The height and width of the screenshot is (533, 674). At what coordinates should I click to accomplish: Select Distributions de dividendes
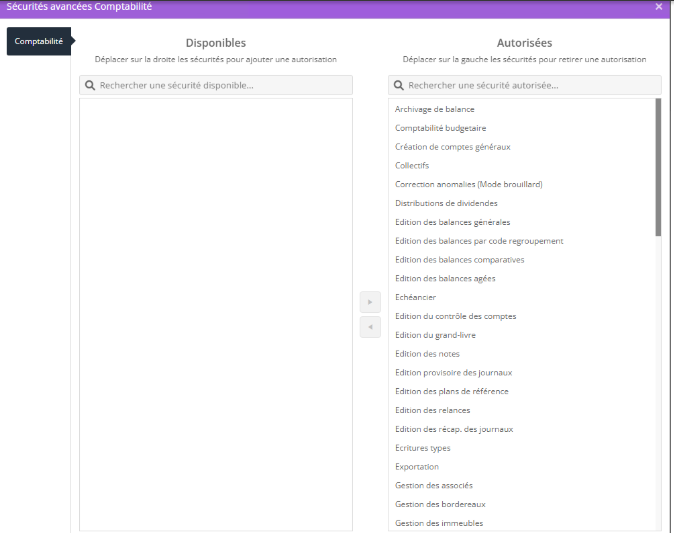(445, 203)
